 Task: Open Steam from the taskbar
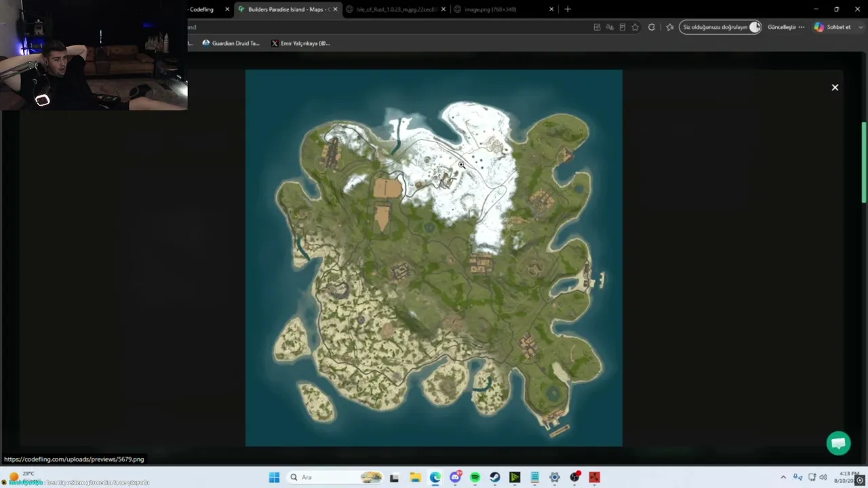coord(495,477)
